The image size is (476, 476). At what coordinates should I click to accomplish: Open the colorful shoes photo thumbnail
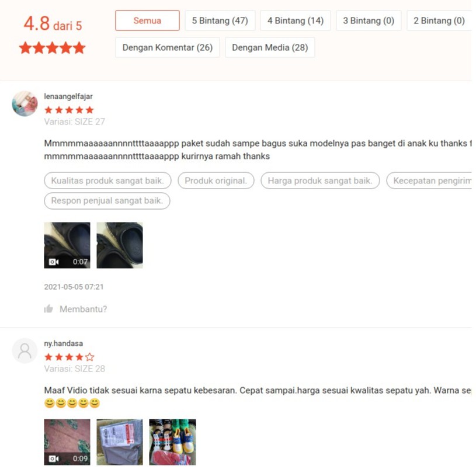coord(172,442)
